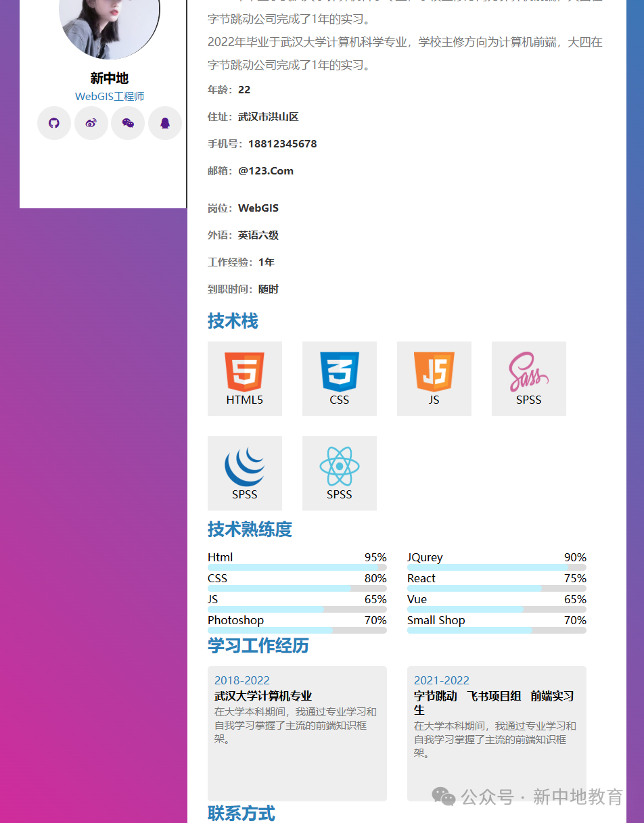Click the 技术熟练度 heading
This screenshot has width=644, height=823.
[250, 530]
